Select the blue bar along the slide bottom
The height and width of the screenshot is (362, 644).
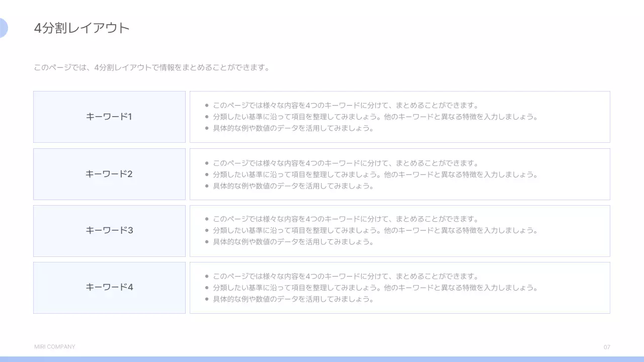click(x=322, y=359)
